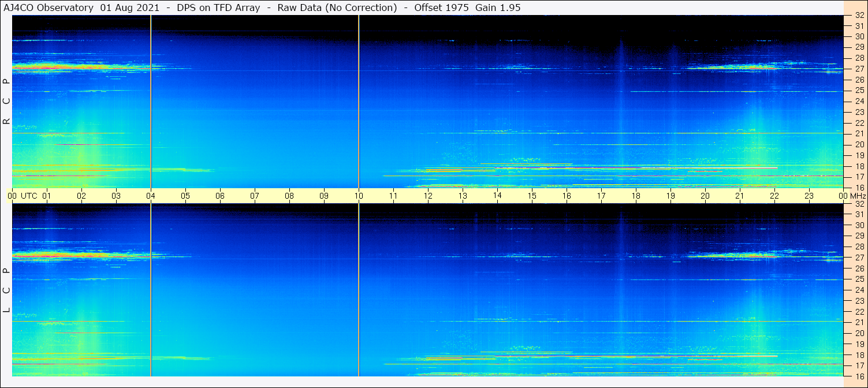Click '16' on the LCP frequency scale
The width and height of the screenshot is (868, 388).
click(859, 376)
